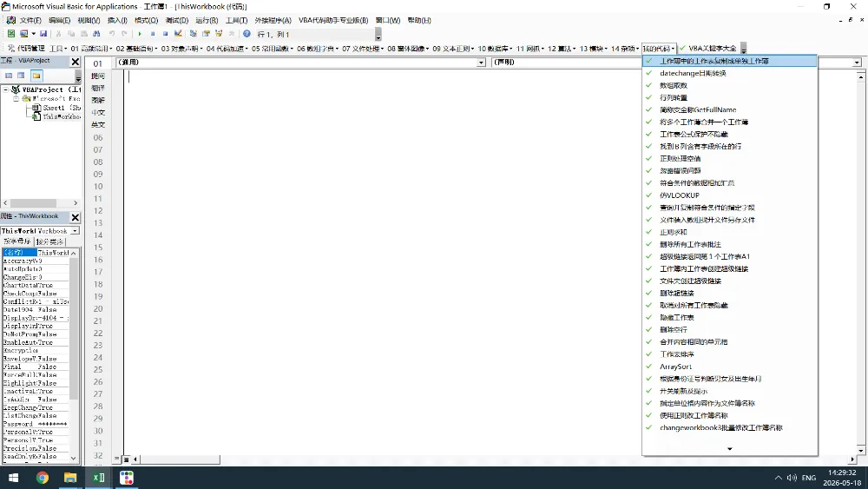Switch to the alphabetic properties tab
Viewport: 868px width, 489px height.
[17, 241]
